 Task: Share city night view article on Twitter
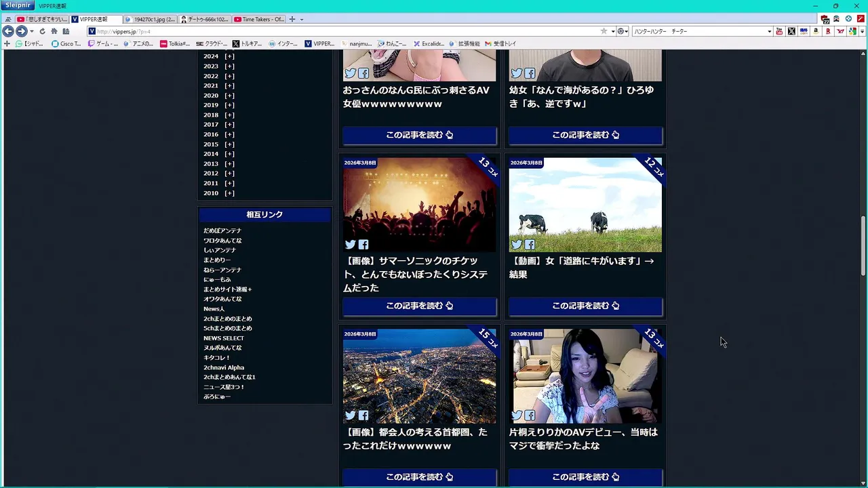click(x=350, y=415)
